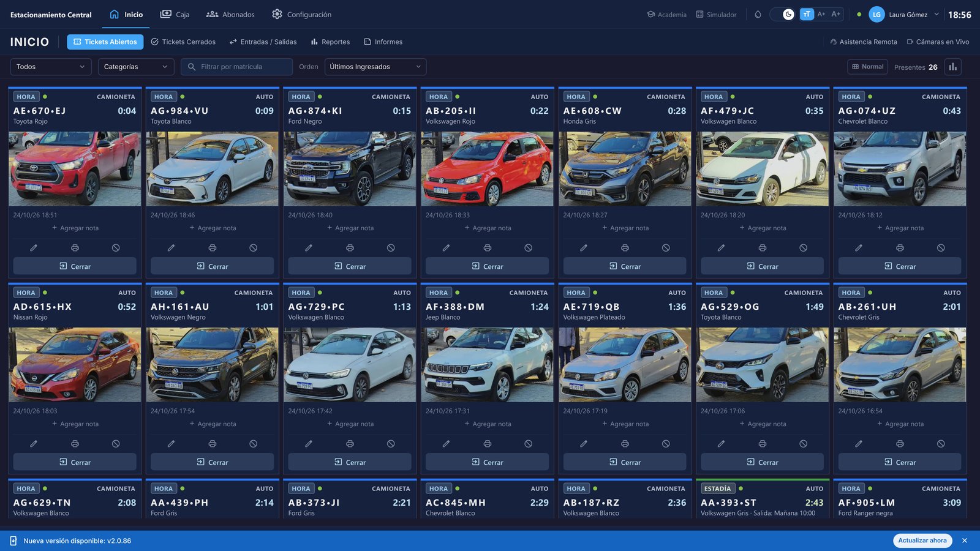Select the normal text size TT button
980x551 pixels.
pyautogui.click(x=807, y=14)
